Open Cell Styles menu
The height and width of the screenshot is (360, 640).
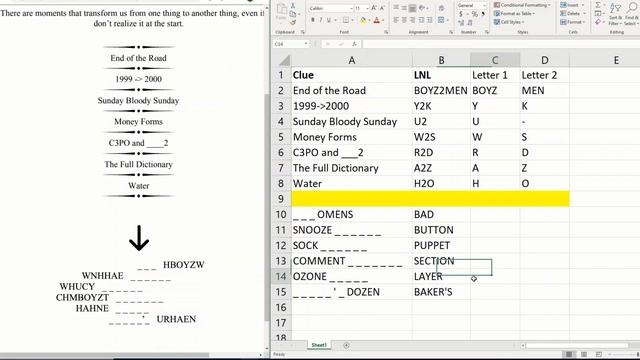point(509,22)
